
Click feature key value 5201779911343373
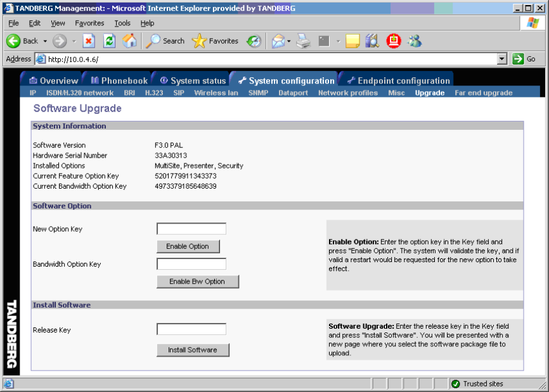click(x=186, y=176)
